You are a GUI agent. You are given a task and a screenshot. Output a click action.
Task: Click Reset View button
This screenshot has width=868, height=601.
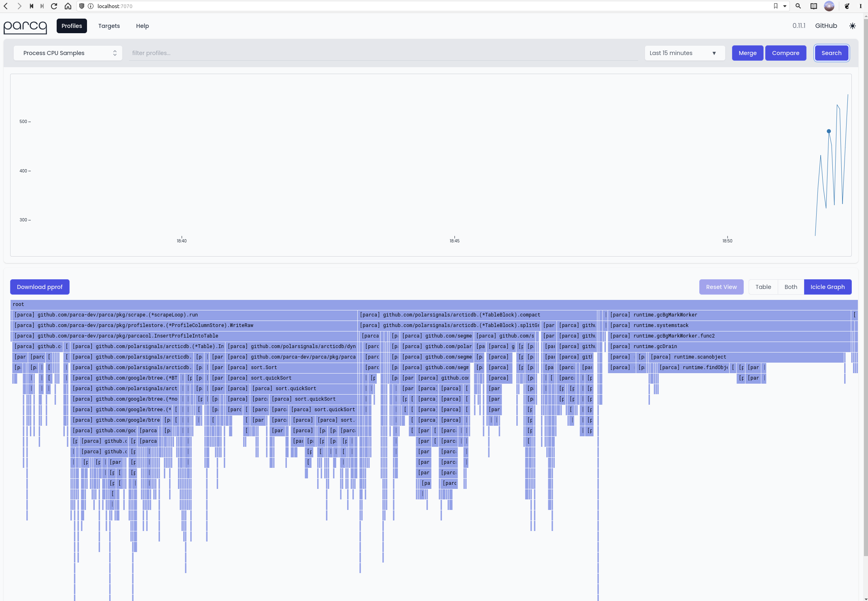[721, 287]
